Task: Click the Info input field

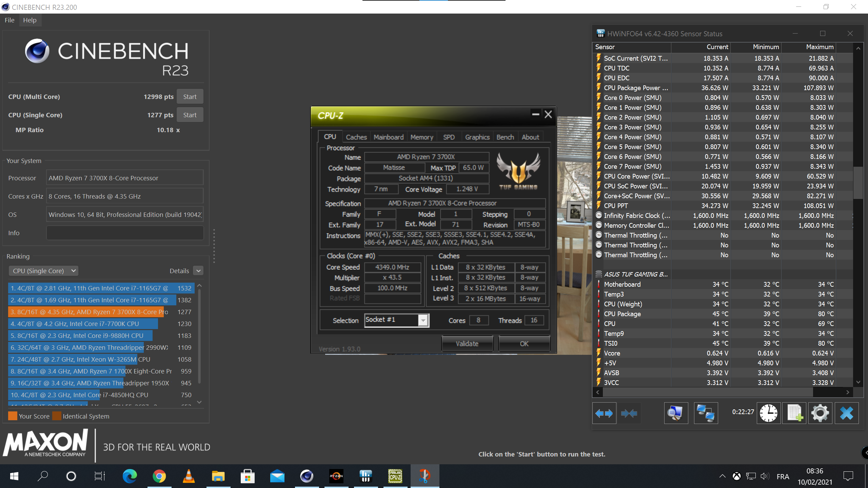Action: [125, 233]
